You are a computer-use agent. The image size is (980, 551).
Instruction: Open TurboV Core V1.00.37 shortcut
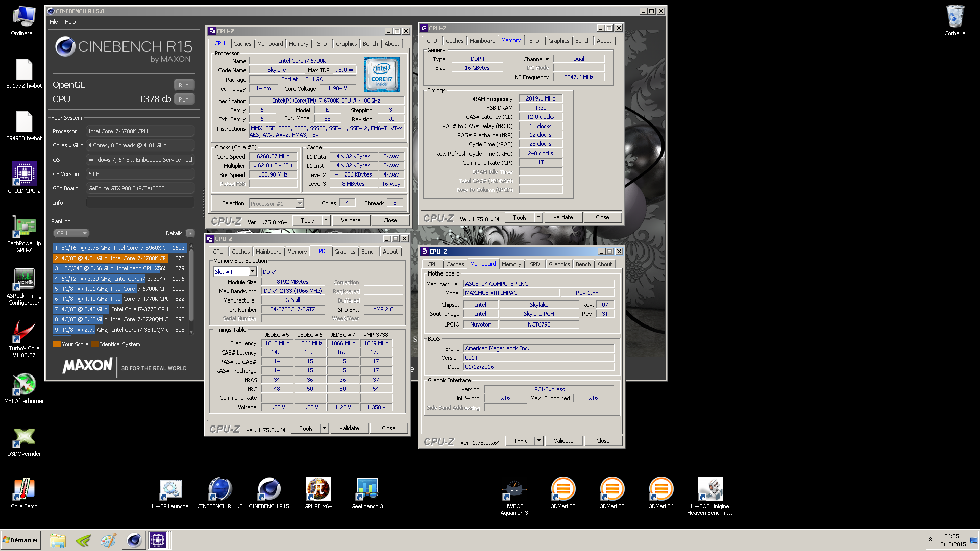24,339
